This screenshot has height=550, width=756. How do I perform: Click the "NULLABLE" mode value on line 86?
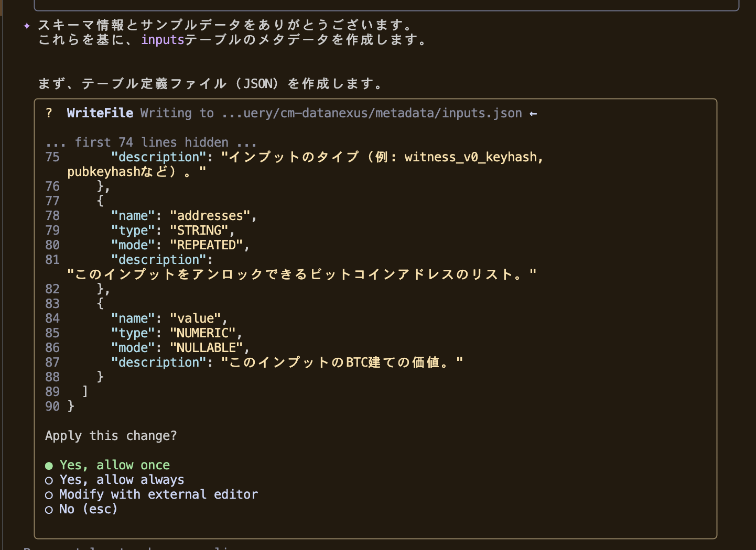tap(206, 348)
